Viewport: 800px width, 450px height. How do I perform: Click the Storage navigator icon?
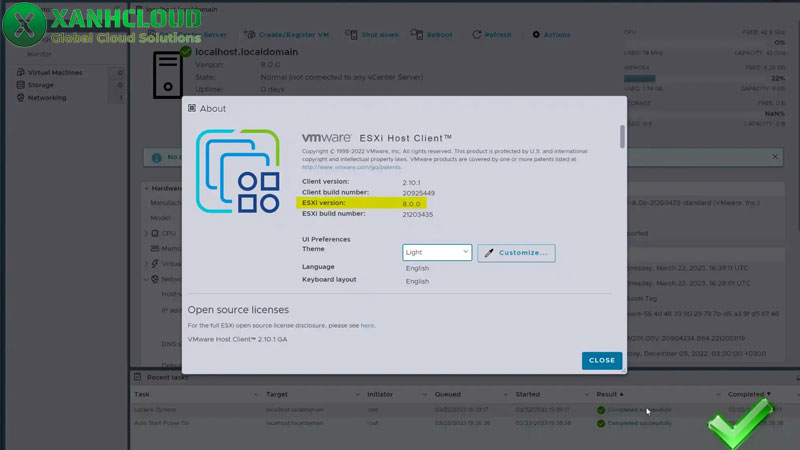pos(20,85)
